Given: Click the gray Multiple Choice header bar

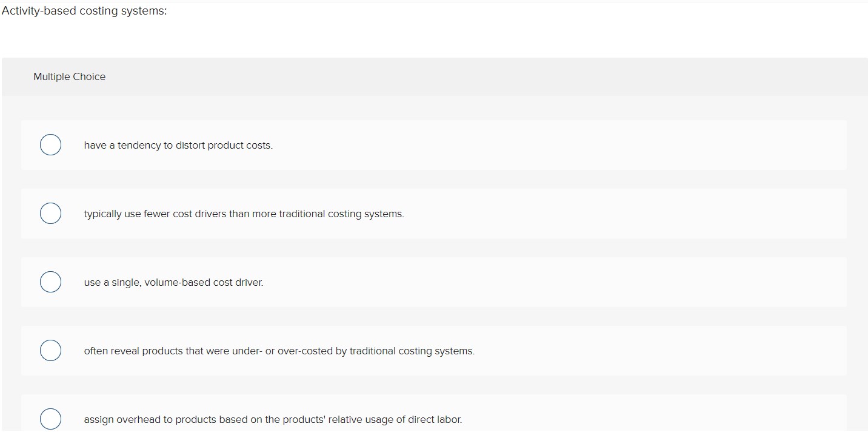Looking at the screenshot, I should 434,76.
